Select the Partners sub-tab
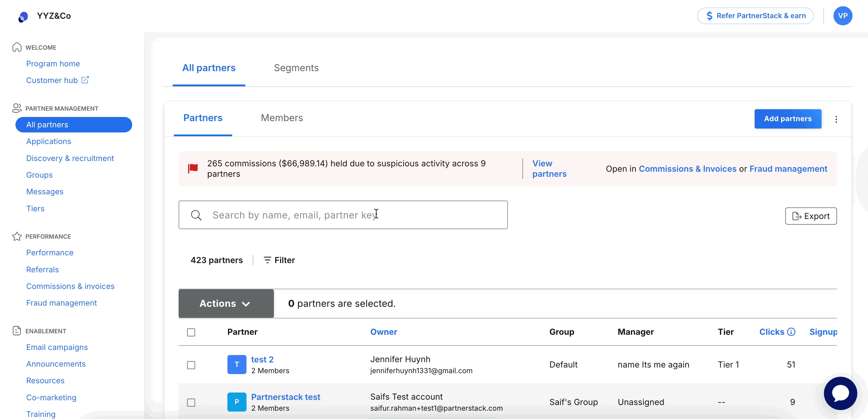This screenshot has height=419, width=868. [202, 118]
